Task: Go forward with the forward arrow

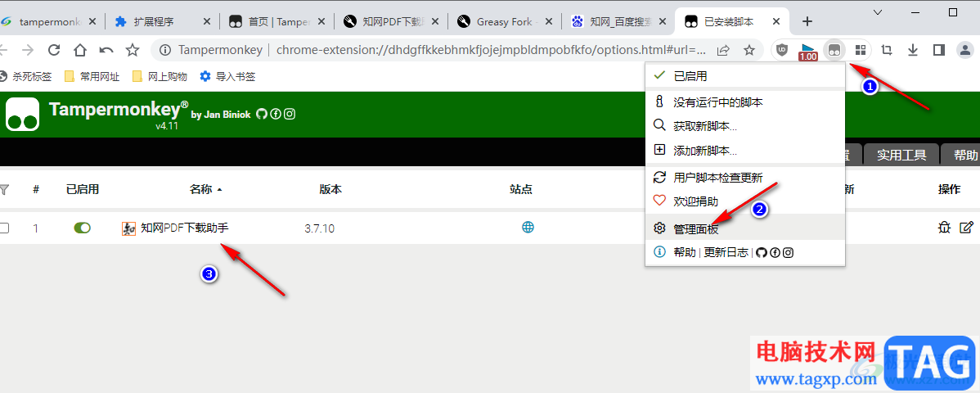Action: pyautogui.click(x=28, y=50)
